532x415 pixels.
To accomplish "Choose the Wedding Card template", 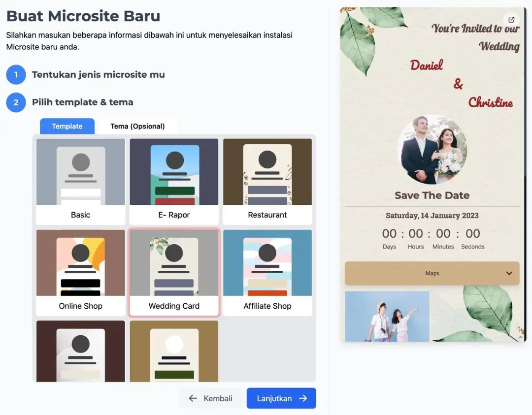I will click(x=174, y=272).
